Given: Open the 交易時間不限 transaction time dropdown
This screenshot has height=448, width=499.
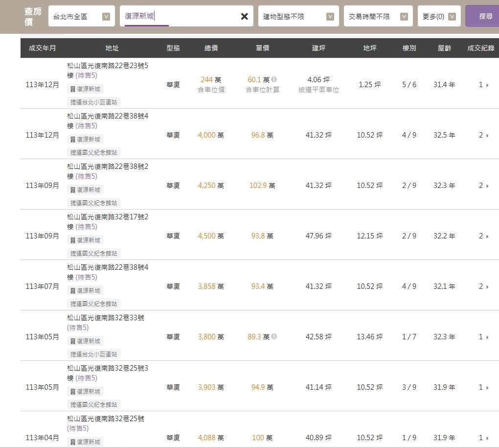Looking at the screenshot, I should (x=378, y=16).
